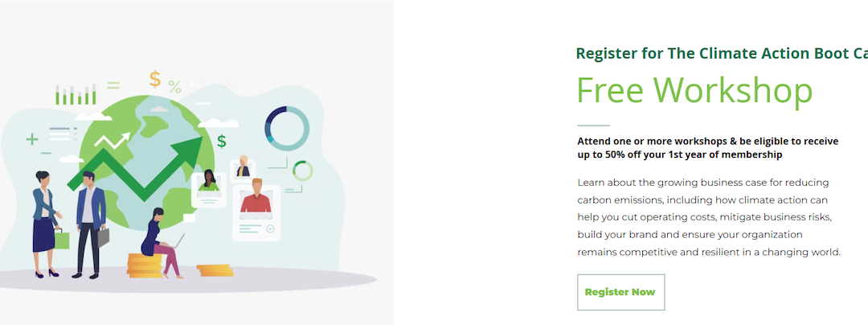Click the Free Workshop heading
Image resolution: width=868 pixels, height=325 pixels.
(694, 90)
